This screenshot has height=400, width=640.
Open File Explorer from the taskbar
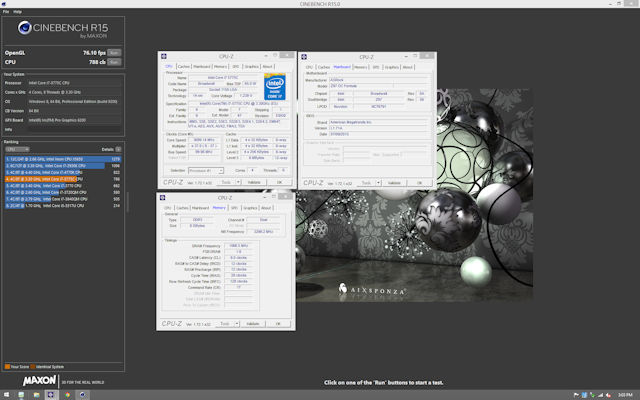pyautogui.click(x=36, y=395)
